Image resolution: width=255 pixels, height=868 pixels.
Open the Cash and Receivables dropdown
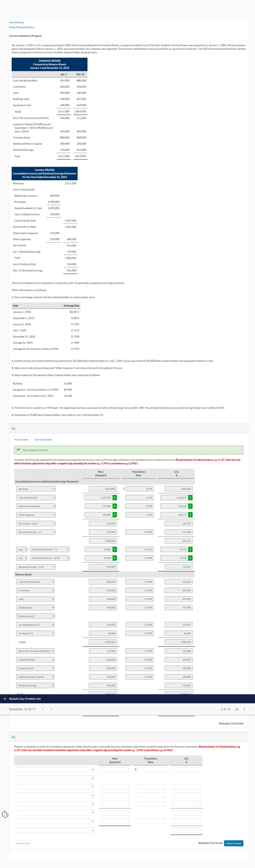click(35, 582)
